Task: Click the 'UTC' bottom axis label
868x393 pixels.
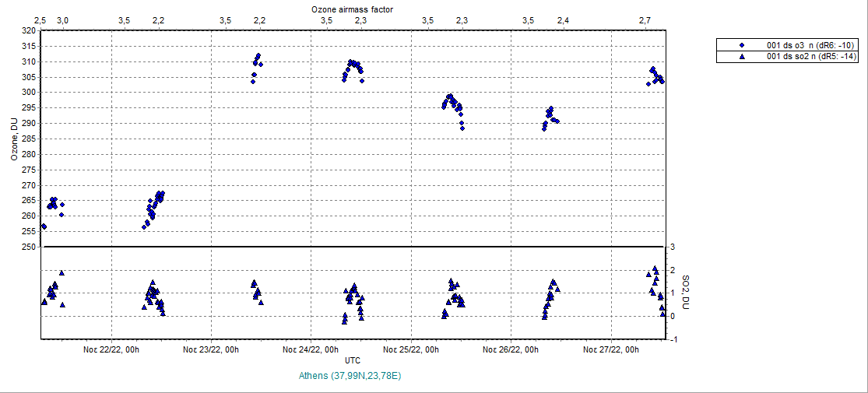Action: [x=352, y=361]
